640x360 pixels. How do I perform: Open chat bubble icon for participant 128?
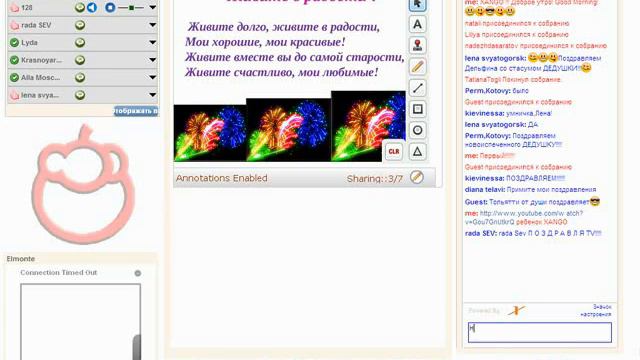click(80, 7)
